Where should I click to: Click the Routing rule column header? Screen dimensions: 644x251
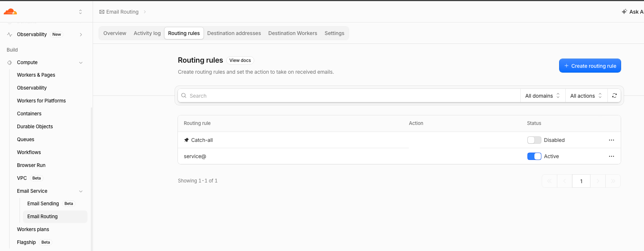(x=197, y=123)
